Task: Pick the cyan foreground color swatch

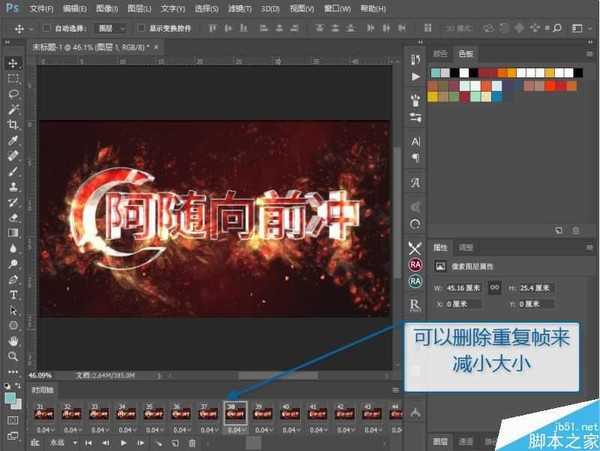Action: (10, 397)
